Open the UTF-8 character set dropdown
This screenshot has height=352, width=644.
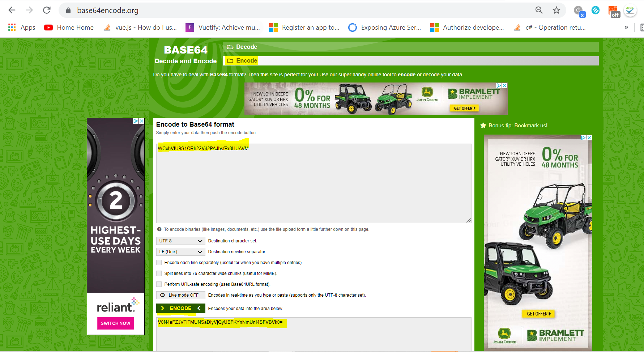coord(180,241)
